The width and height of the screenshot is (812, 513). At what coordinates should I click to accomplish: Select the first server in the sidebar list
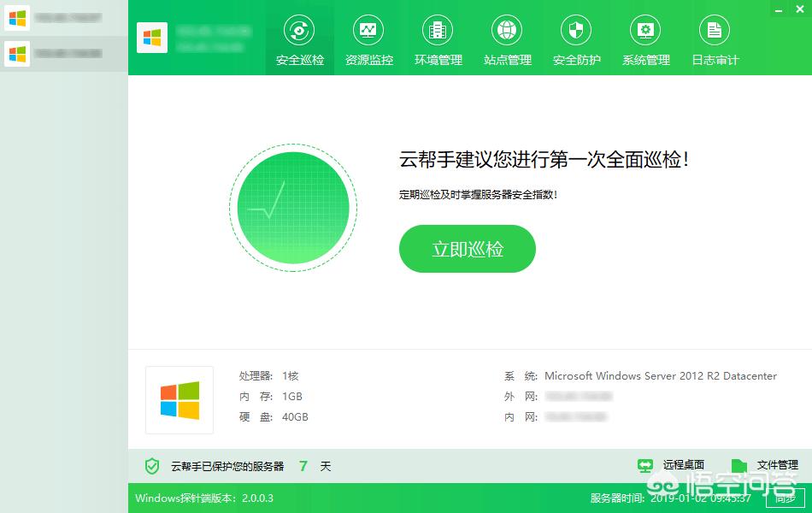tap(60, 18)
